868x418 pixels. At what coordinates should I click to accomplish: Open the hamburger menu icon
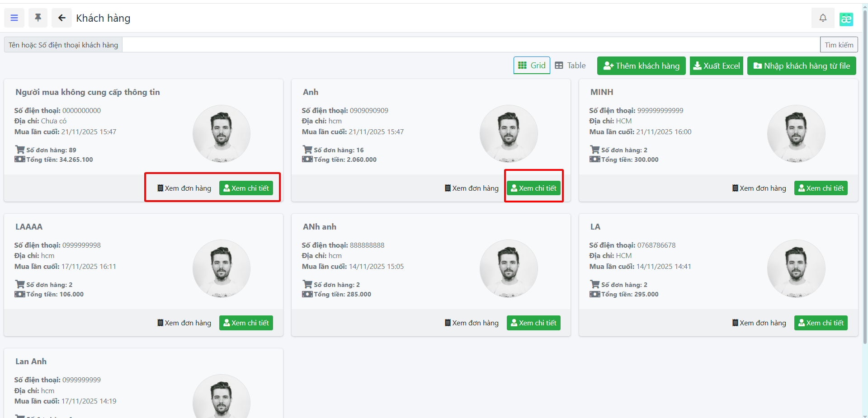point(14,18)
